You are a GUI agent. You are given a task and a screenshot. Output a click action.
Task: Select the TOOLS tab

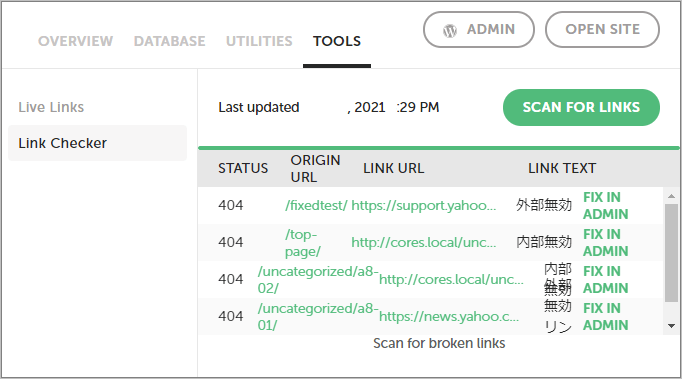(x=337, y=41)
